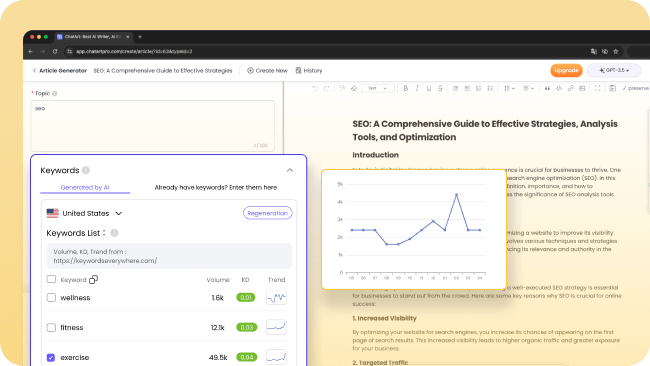Check the wellness keyword checkbox
650x366 pixels.
pos(51,298)
